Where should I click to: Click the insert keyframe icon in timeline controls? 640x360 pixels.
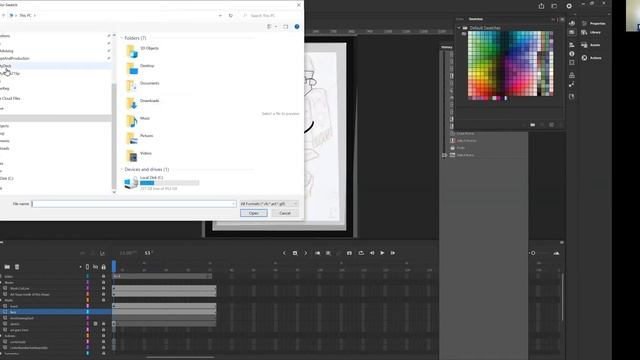pyautogui.click(x=295, y=253)
